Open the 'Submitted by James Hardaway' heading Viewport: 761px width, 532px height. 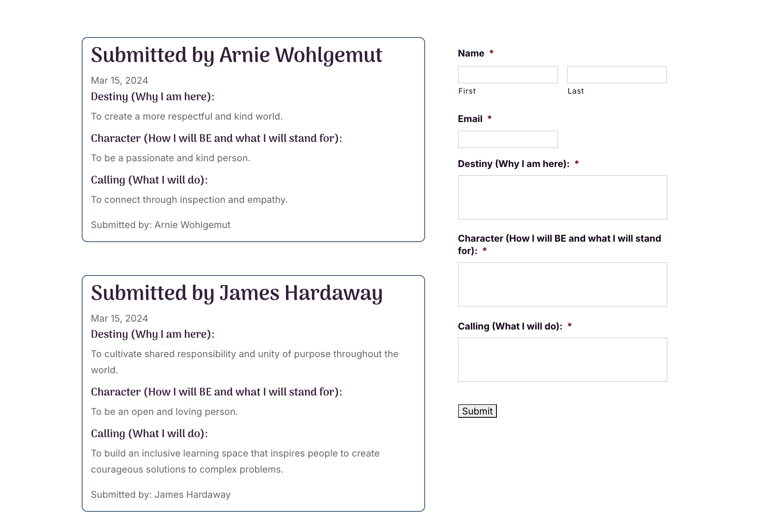[x=236, y=293]
